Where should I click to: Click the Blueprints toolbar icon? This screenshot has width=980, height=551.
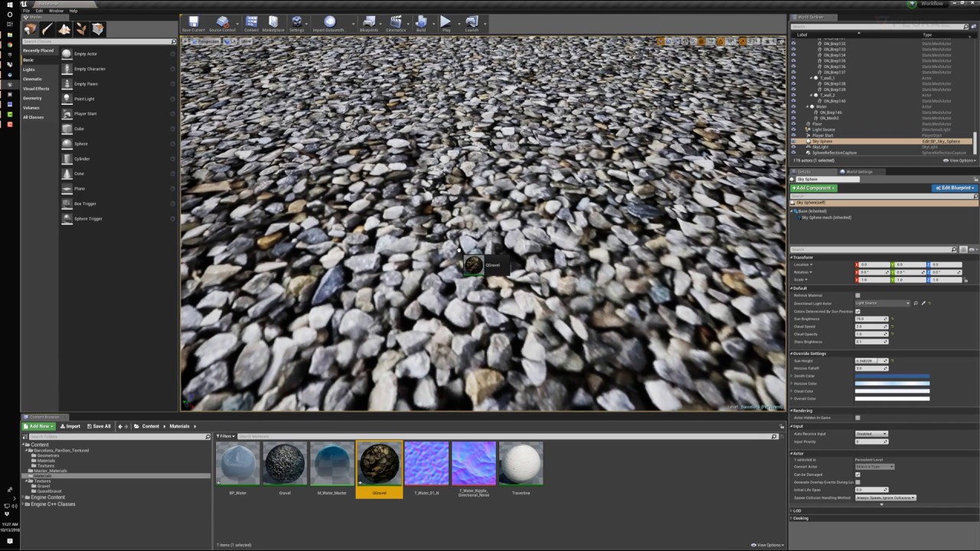(369, 23)
